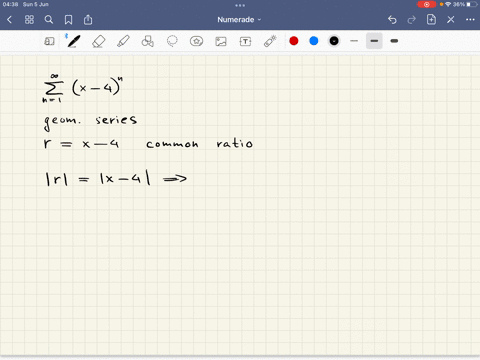Select the Highlighter tool

pyautogui.click(x=123, y=41)
